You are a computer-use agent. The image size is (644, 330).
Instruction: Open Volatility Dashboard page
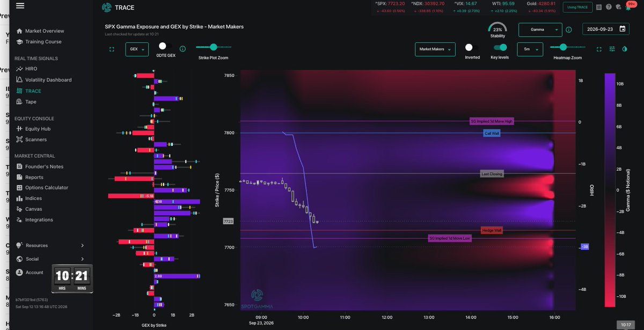48,80
